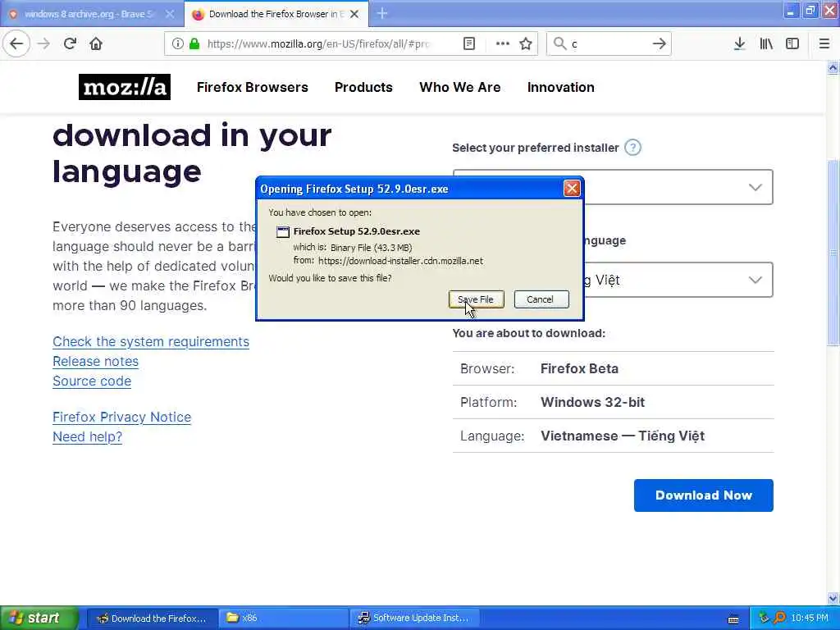Click Save File in the dialog

coord(477,299)
